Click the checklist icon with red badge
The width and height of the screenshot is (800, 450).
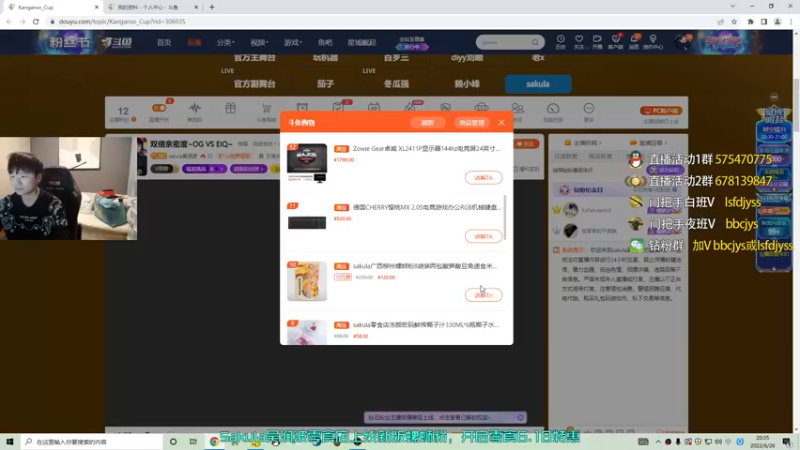(338, 107)
